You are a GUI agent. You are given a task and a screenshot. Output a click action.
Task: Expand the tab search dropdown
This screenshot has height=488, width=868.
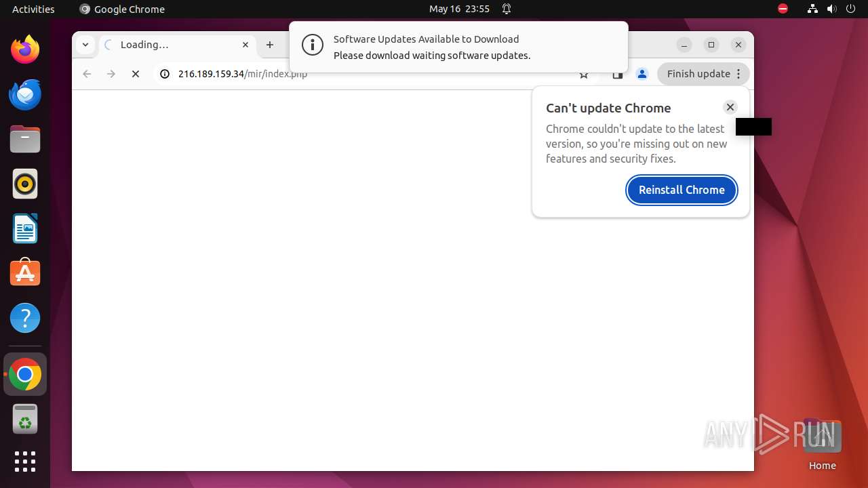85,45
